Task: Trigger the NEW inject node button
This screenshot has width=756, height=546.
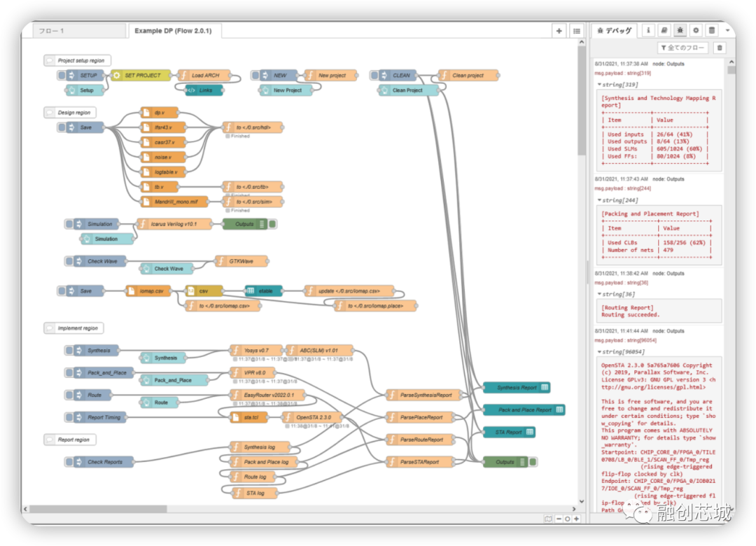Action: (x=255, y=75)
